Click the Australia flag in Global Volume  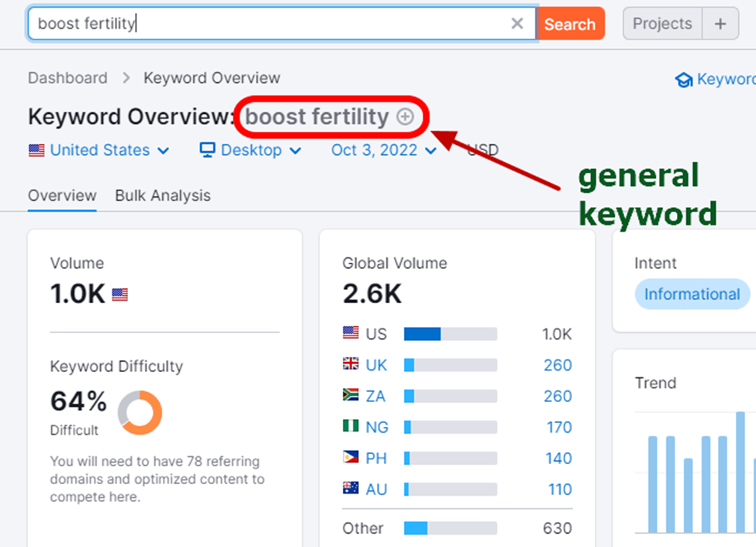pyautogui.click(x=351, y=489)
